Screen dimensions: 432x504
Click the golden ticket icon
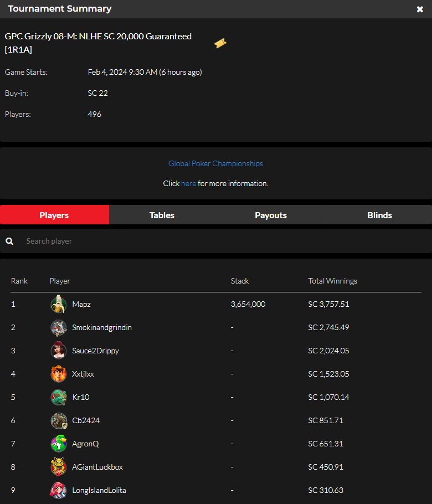220,43
